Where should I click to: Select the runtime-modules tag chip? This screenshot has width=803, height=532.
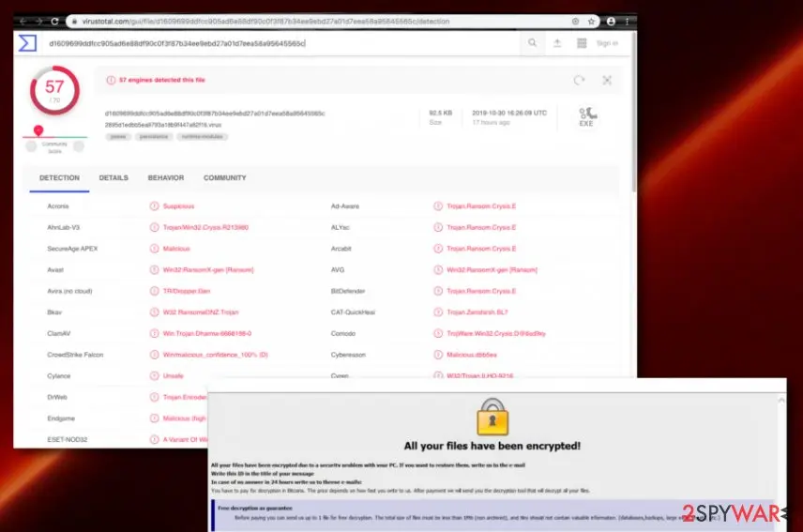point(203,137)
